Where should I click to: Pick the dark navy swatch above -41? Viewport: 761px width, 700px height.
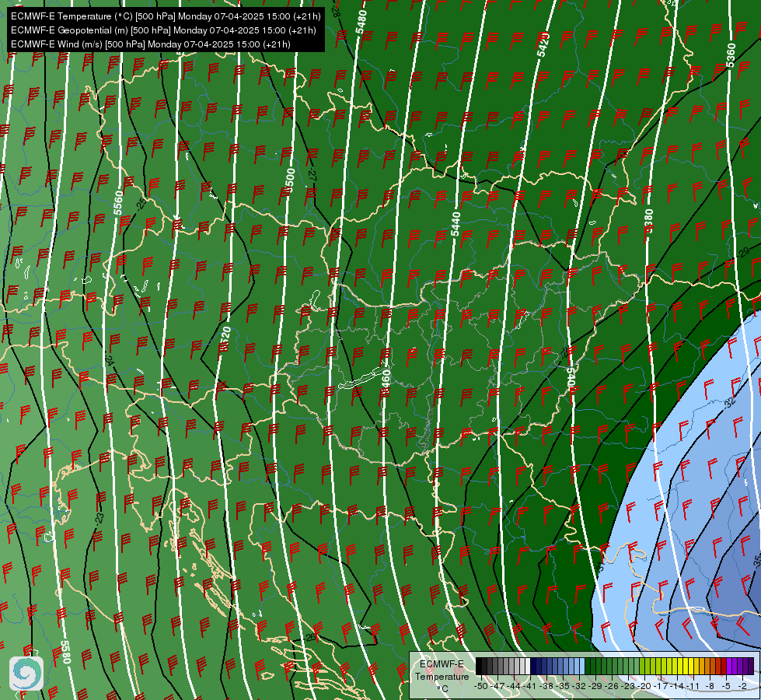[x=533, y=666]
